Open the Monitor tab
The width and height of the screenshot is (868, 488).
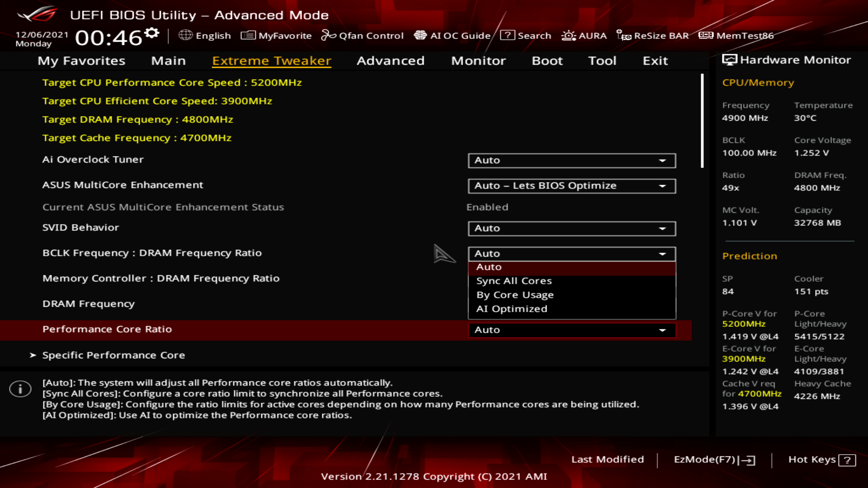click(478, 61)
